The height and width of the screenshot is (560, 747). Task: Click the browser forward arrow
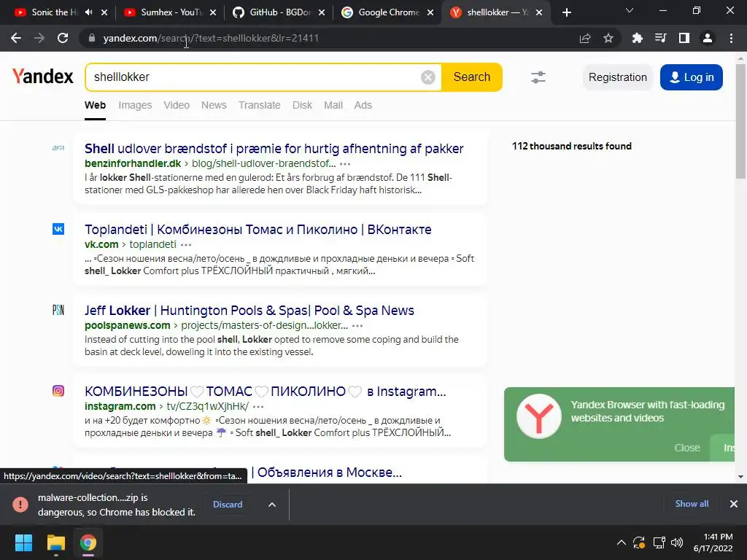(39, 38)
